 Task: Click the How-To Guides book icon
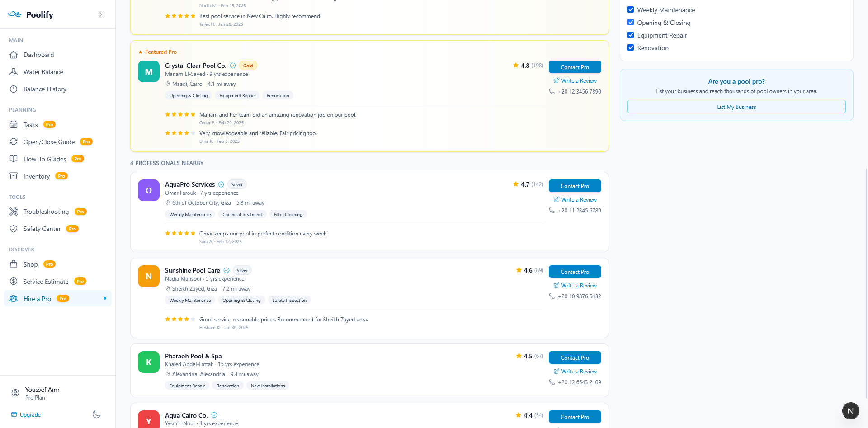pyautogui.click(x=14, y=159)
